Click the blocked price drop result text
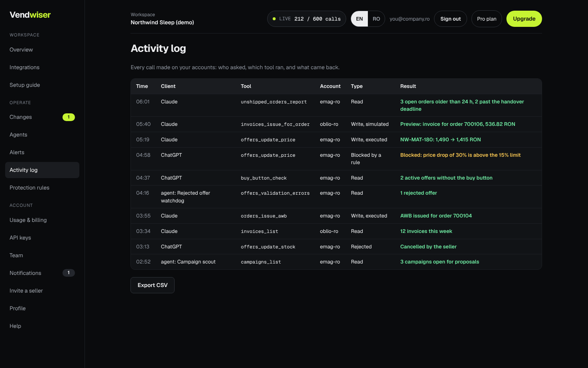This screenshot has height=368, width=588. [x=460, y=155]
